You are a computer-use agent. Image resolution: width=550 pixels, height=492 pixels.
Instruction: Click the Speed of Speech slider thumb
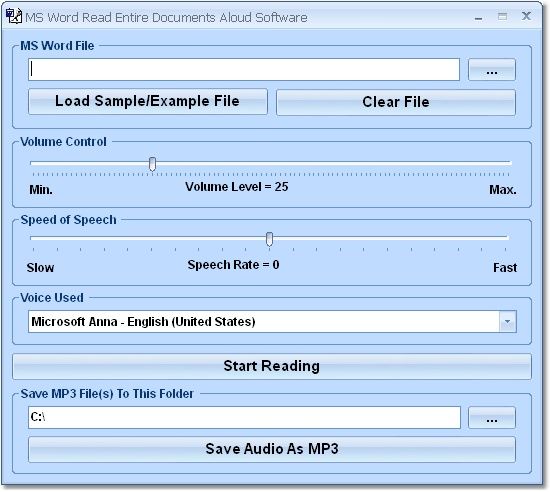pyautogui.click(x=269, y=239)
